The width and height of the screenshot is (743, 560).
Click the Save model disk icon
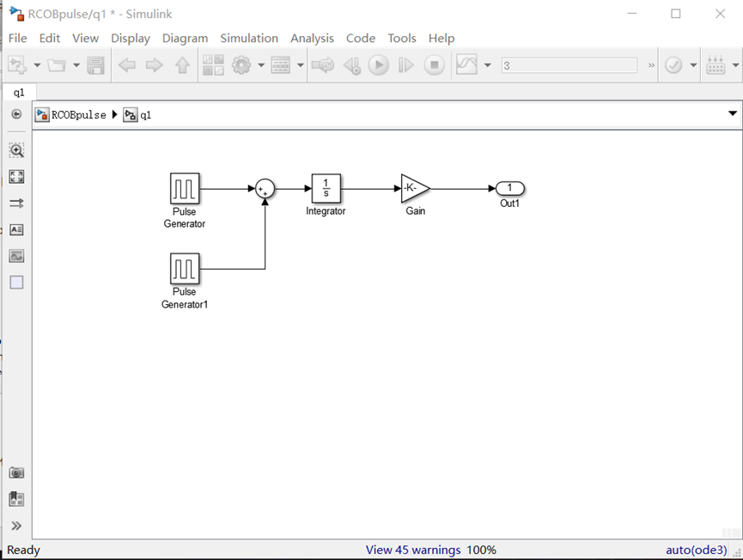95,65
